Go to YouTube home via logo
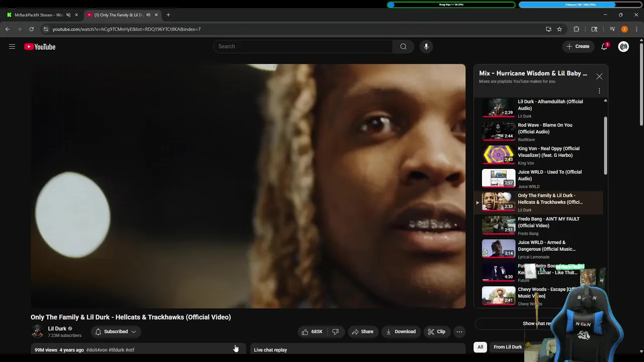Screen dimensions: 644x362 coord(40,47)
